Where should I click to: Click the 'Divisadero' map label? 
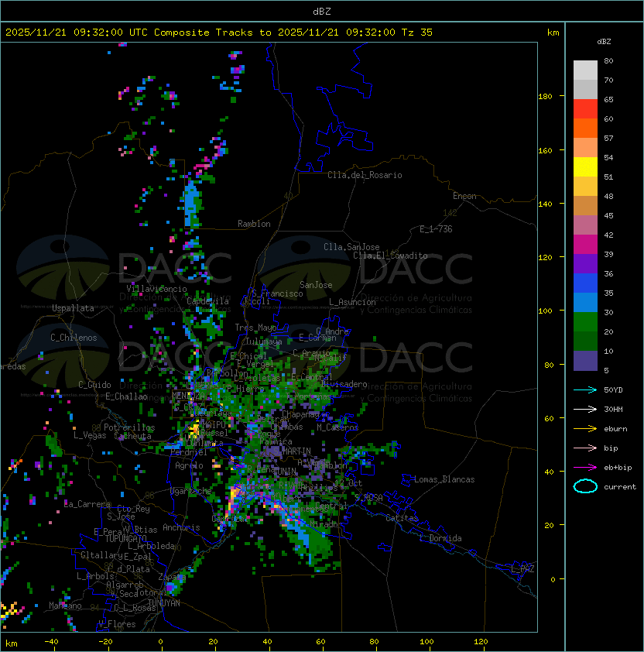coord(344,384)
